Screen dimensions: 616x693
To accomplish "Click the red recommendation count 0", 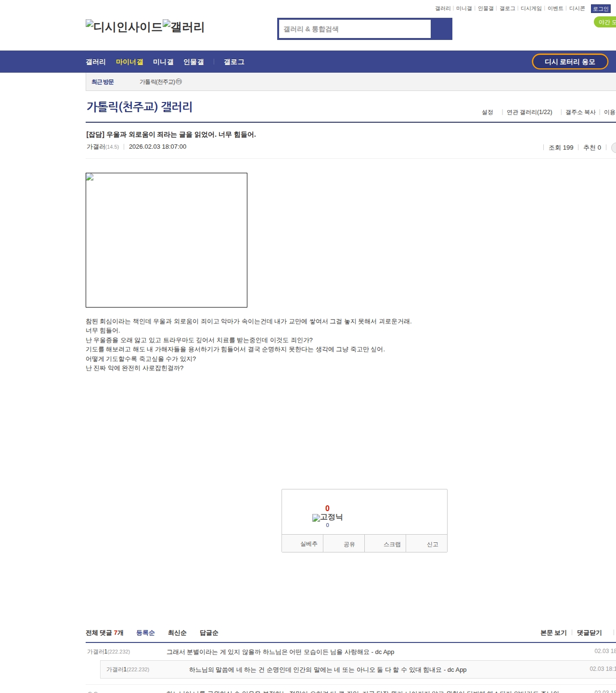I will pyautogui.click(x=327, y=508).
